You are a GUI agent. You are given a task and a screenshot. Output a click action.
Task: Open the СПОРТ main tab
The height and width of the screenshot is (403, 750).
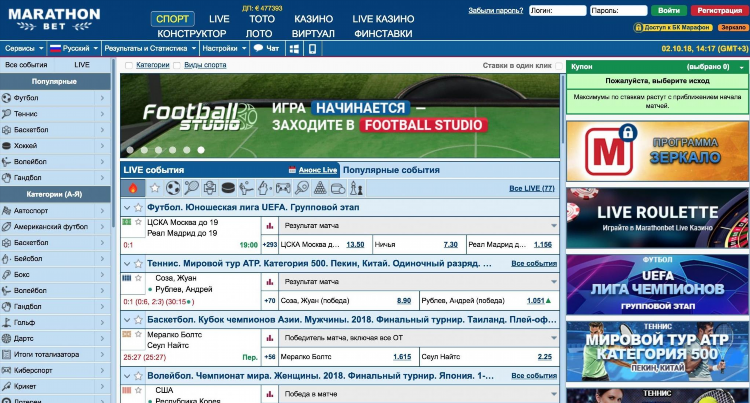tap(172, 19)
